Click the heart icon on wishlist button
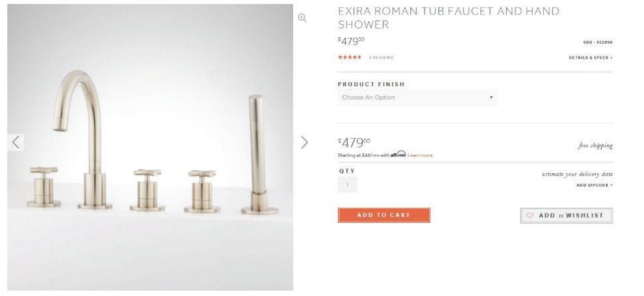The width and height of the screenshot is (644, 296). 530,216
